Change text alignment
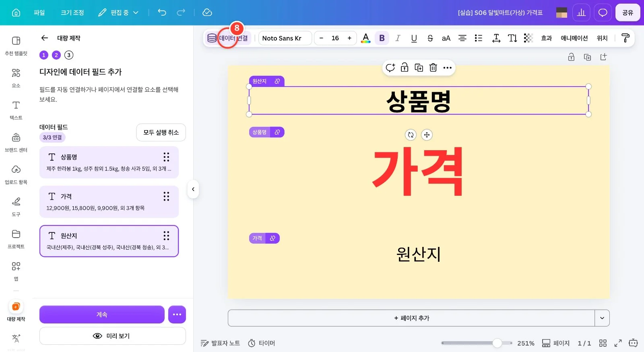Viewport: 644px width, 352px height. 462,38
